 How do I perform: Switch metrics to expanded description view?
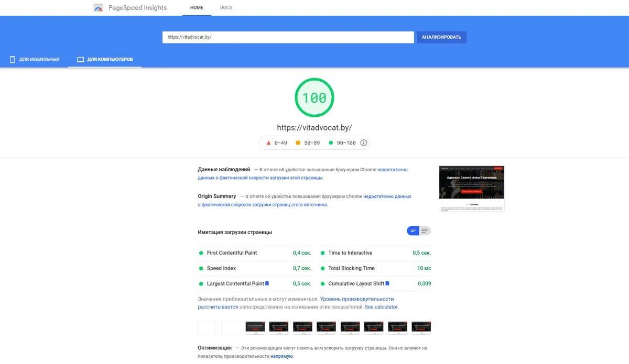[x=425, y=231]
